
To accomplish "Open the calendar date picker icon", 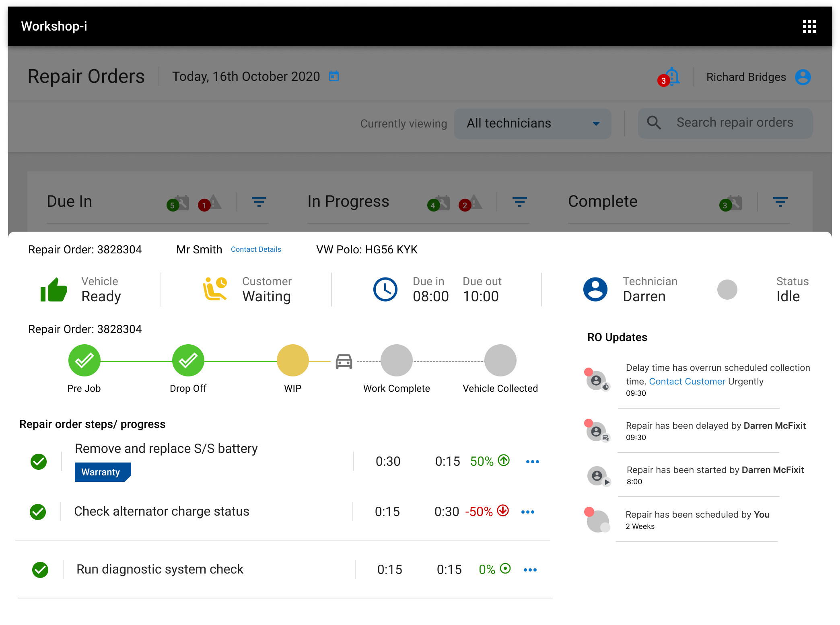I will pyautogui.click(x=334, y=76).
